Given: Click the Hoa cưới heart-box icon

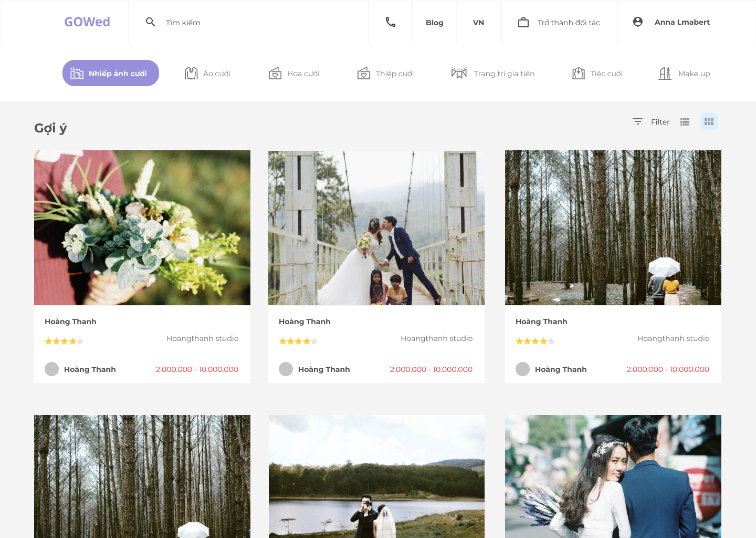Looking at the screenshot, I should tap(275, 73).
